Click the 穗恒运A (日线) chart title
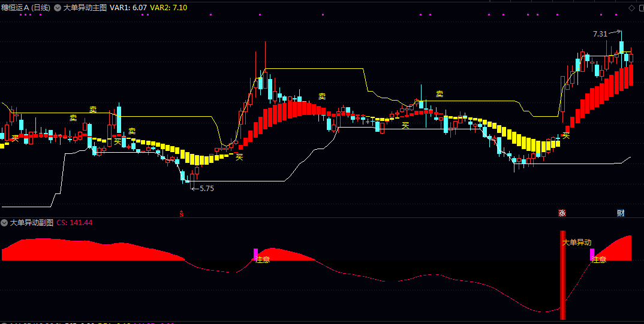The width and height of the screenshot is (644, 324). pos(25,7)
